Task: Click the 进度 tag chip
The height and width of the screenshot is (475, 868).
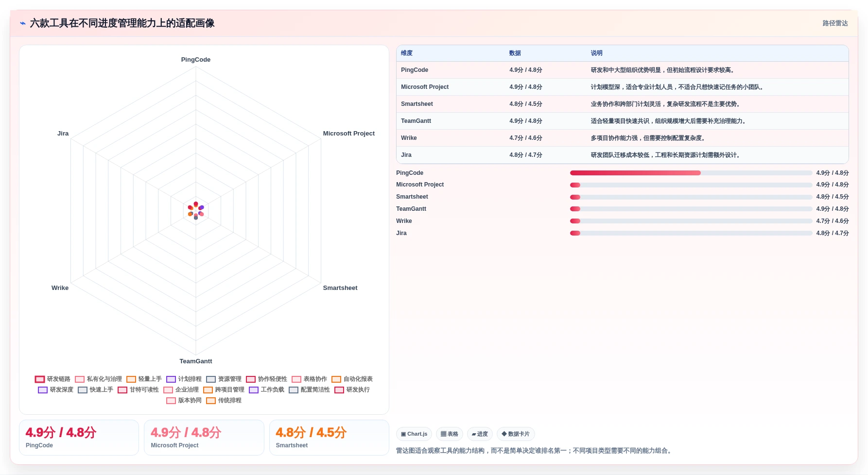Action: [x=480, y=434]
